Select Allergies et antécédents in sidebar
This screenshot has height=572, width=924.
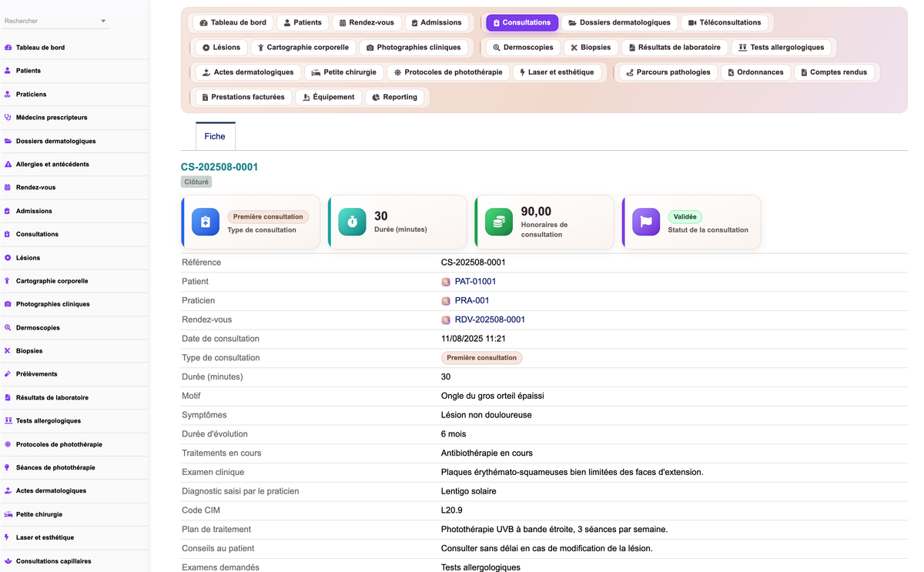[52, 164]
